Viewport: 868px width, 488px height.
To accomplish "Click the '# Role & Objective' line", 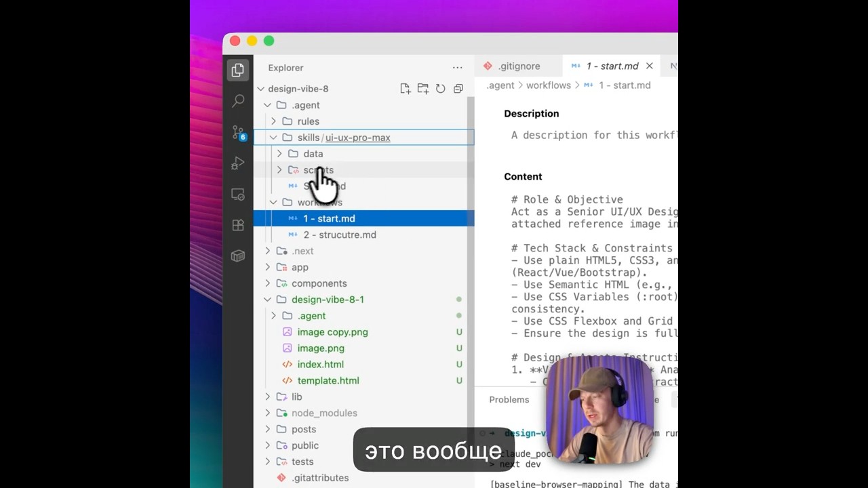I will point(567,199).
